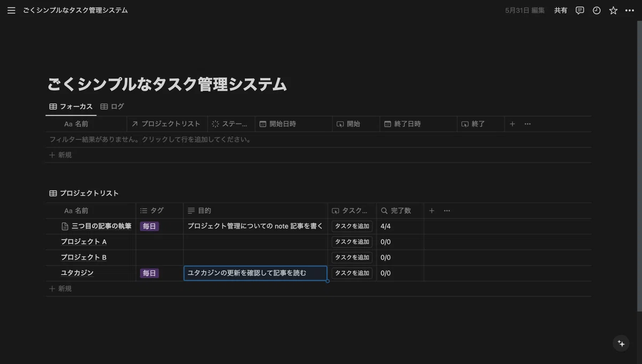Click the empty filter results message row

click(x=318, y=140)
